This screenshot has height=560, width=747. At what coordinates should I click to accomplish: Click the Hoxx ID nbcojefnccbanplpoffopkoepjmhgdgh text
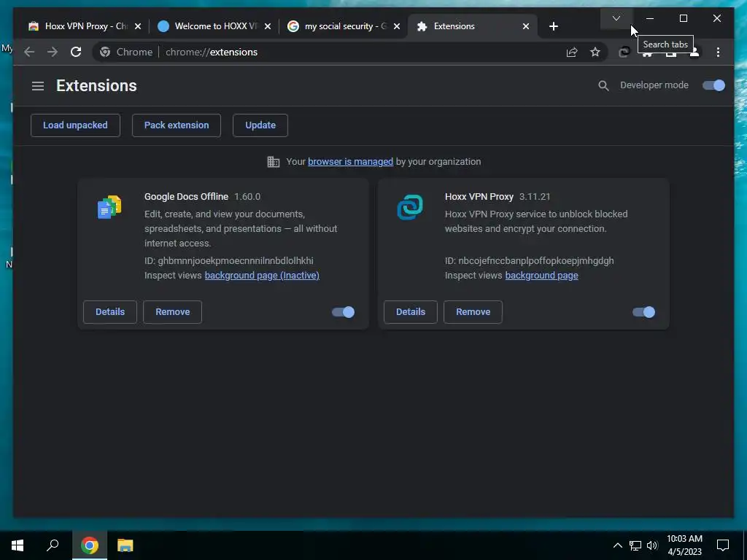pyautogui.click(x=530, y=261)
